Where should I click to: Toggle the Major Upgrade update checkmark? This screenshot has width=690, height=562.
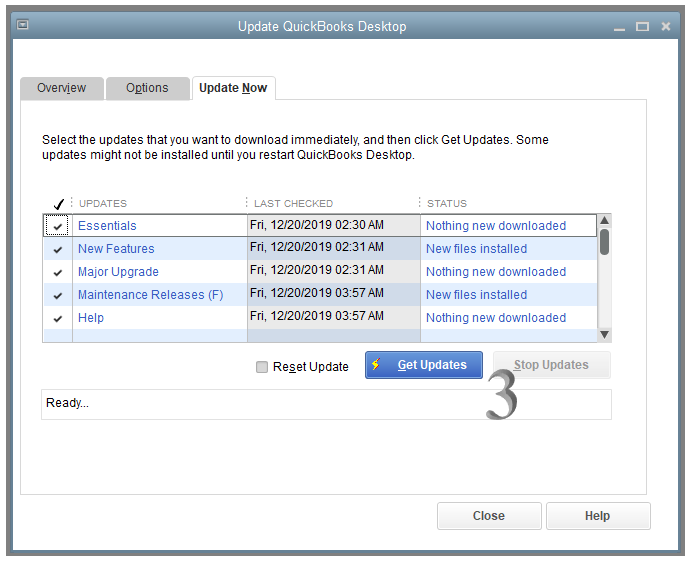click(x=58, y=272)
